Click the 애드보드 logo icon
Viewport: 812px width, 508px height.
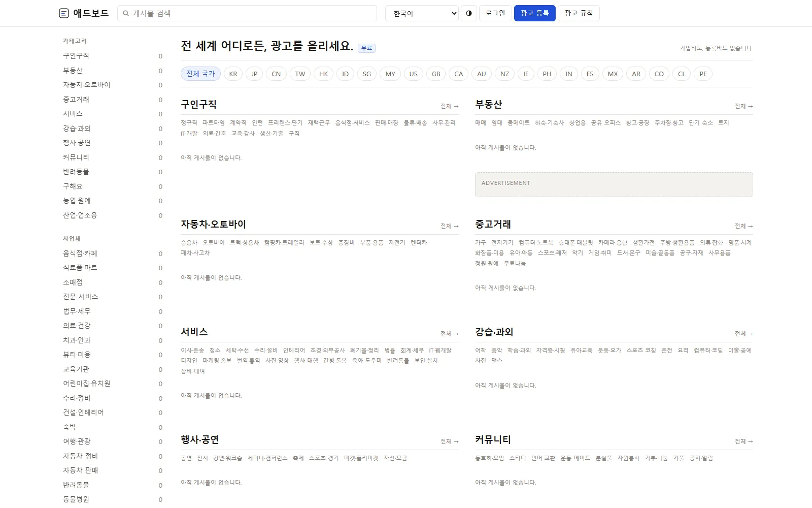63,13
